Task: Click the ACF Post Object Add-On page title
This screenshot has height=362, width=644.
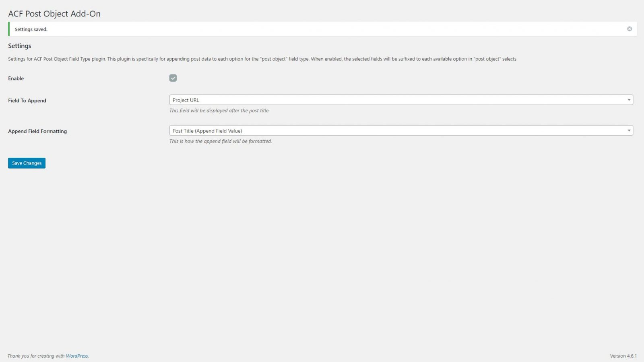Action: [54, 14]
